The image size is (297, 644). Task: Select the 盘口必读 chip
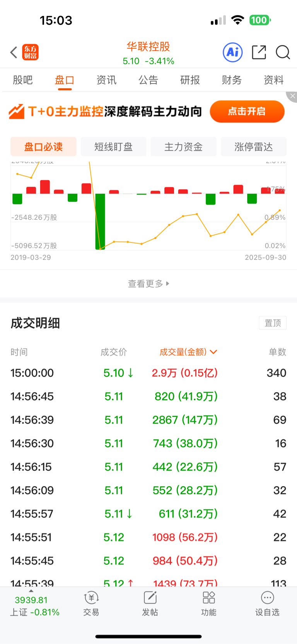pyautogui.click(x=43, y=147)
